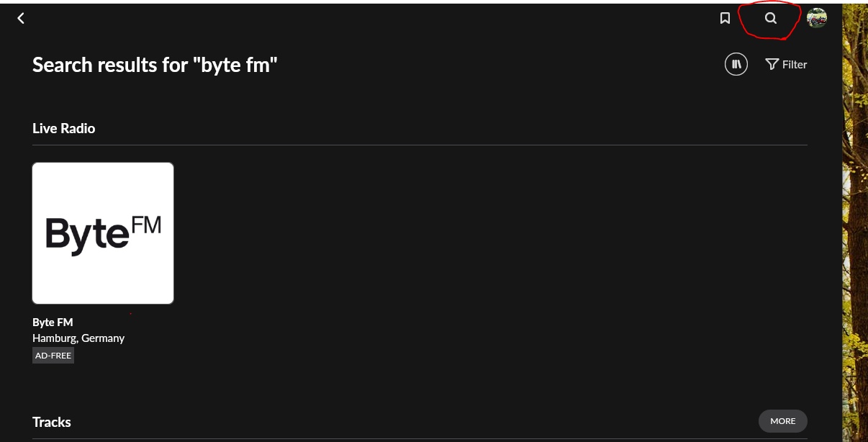Click the Hamburg, Germany subtitle

[x=78, y=338]
